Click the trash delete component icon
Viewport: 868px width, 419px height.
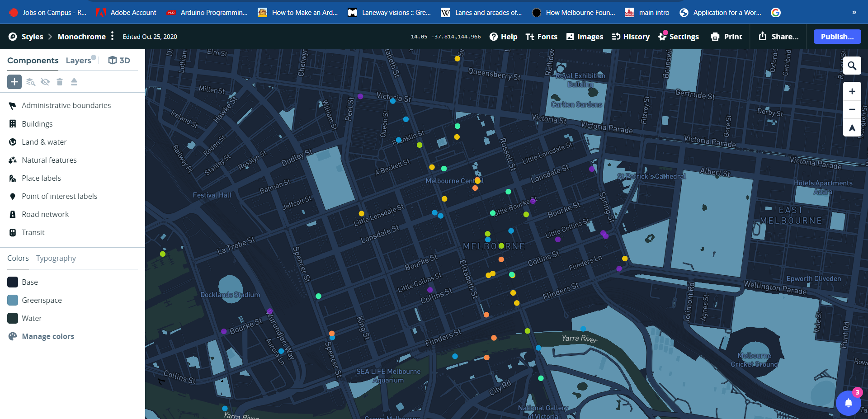click(x=60, y=82)
